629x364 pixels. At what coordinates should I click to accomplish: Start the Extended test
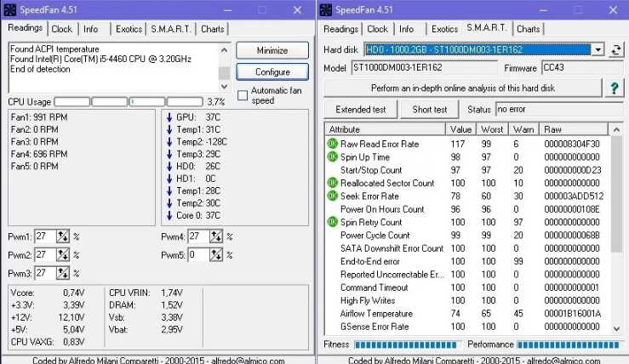[x=360, y=110]
